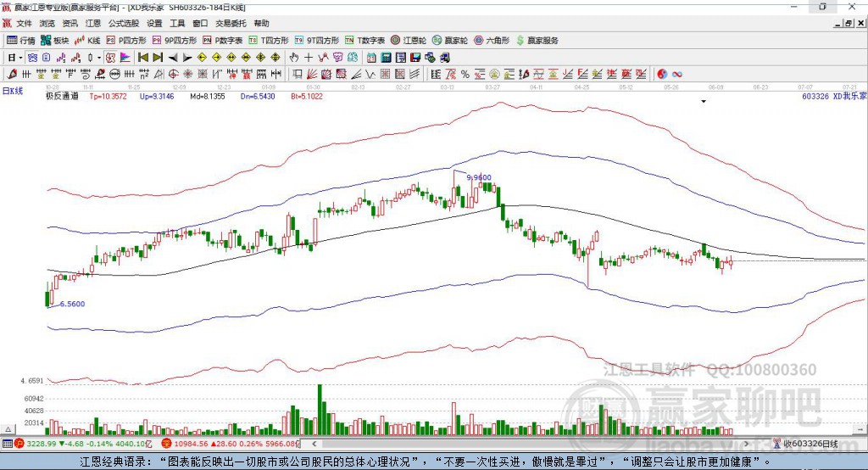Select the hand pan tool
Screen dimensions: 868x470
click(x=293, y=58)
